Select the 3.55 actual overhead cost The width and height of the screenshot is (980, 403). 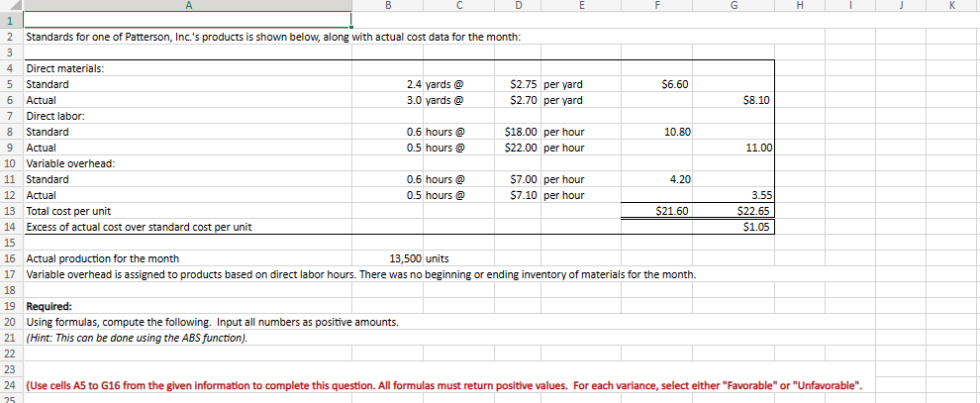click(x=734, y=195)
